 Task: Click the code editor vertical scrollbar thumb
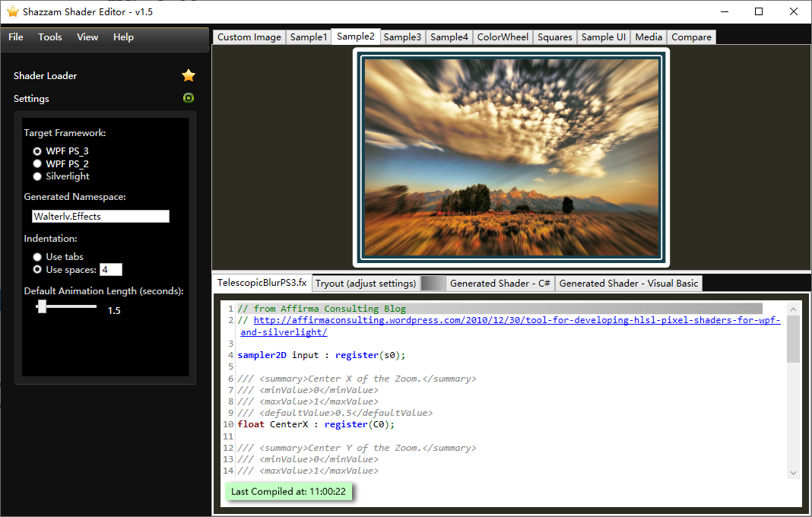(793, 339)
